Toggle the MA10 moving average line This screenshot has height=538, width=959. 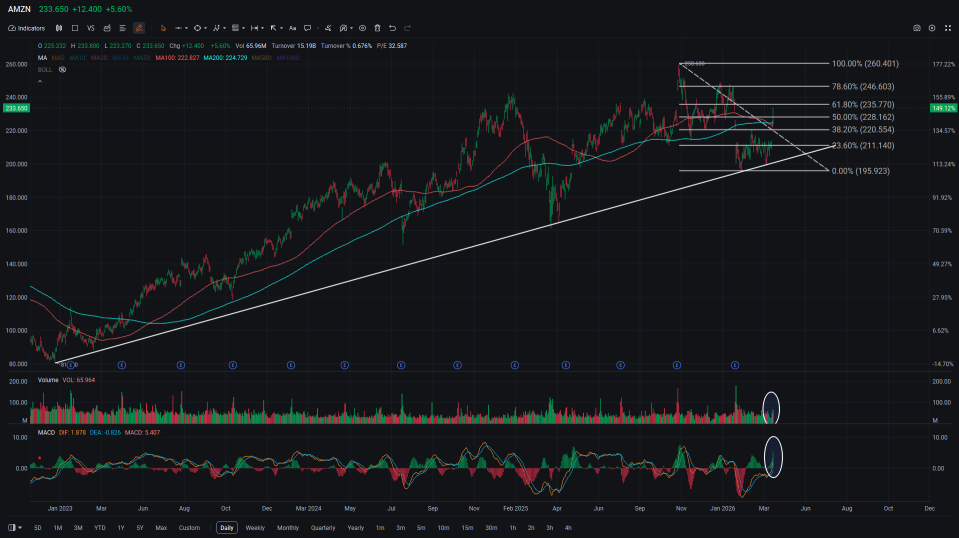pyautogui.click(x=77, y=57)
